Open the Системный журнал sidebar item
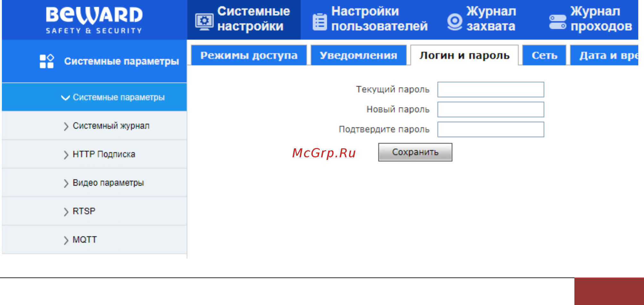Image resolution: width=644 pixels, height=305 pixels. pyautogui.click(x=94, y=126)
